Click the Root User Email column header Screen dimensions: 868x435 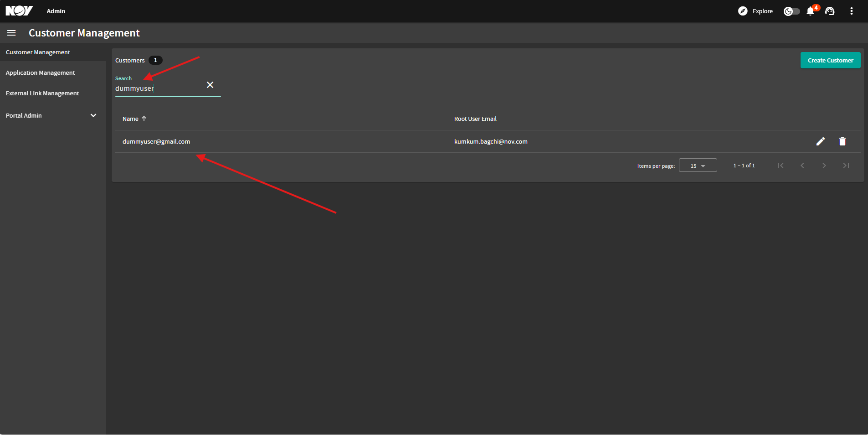pyautogui.click(x=475, y=119)
